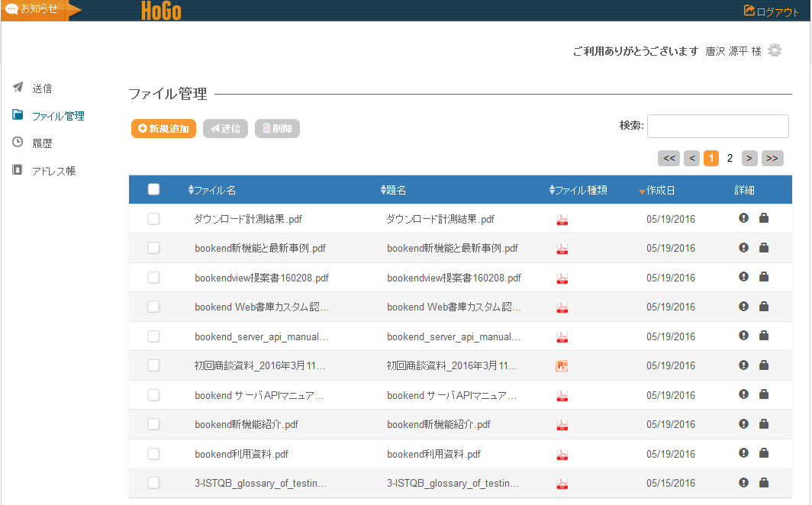The width and height of the screenshot is (812, 505).
Task: Sort the list by 題名 column
Action: click(x=395, y=191)
